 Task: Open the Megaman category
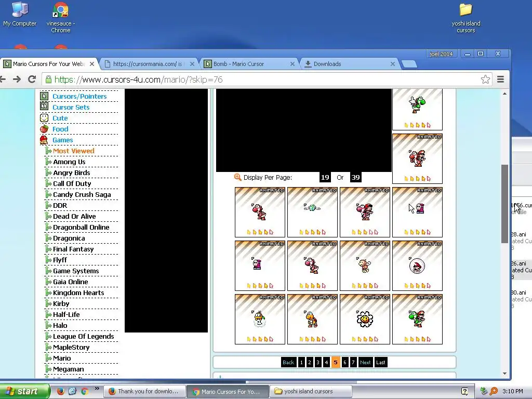[x=69, y=369]
